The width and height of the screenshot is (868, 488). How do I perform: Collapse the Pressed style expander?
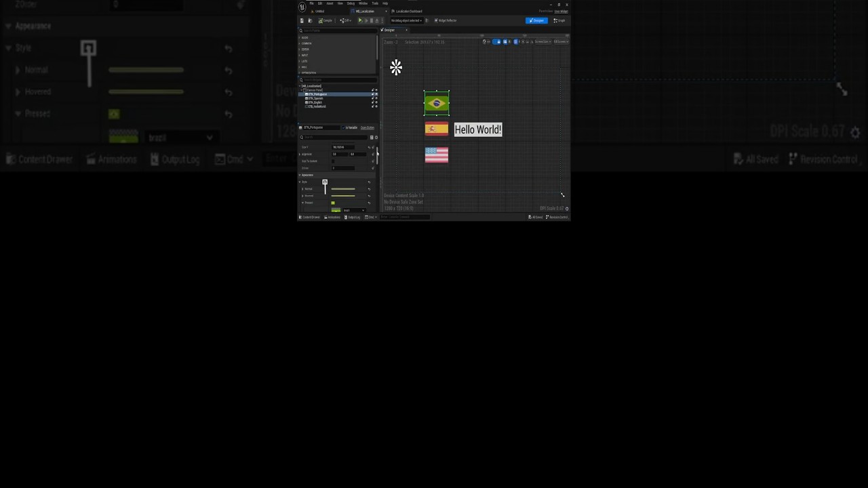302,203
